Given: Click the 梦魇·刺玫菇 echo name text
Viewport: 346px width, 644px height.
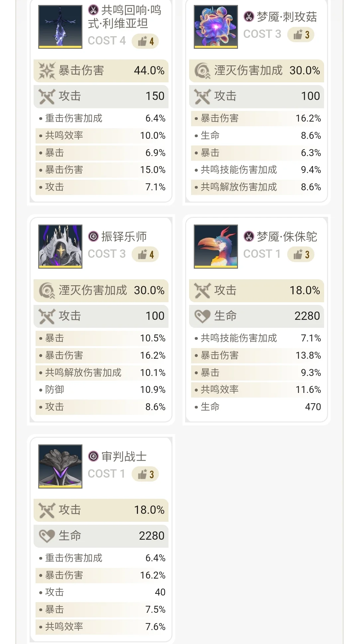Looking at the screenshot, I should pos(287,17).
